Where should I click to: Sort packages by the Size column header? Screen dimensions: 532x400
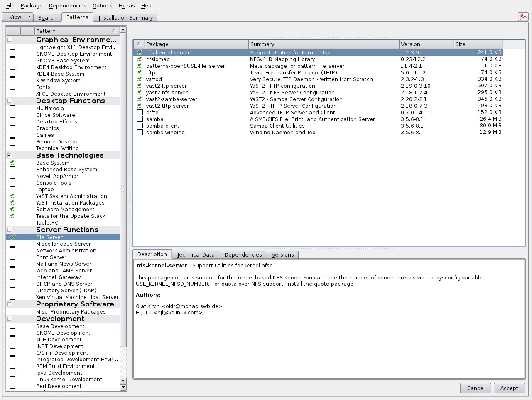click(478, 44)
